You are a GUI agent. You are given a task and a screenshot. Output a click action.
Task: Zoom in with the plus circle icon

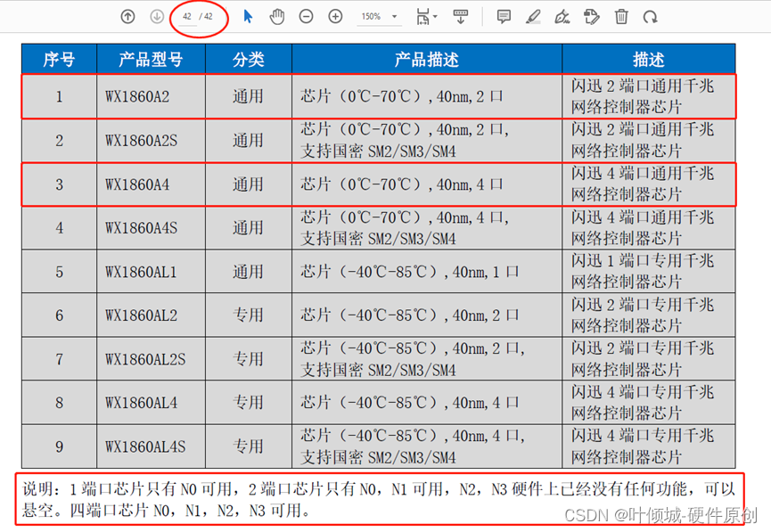click(335, 17)
